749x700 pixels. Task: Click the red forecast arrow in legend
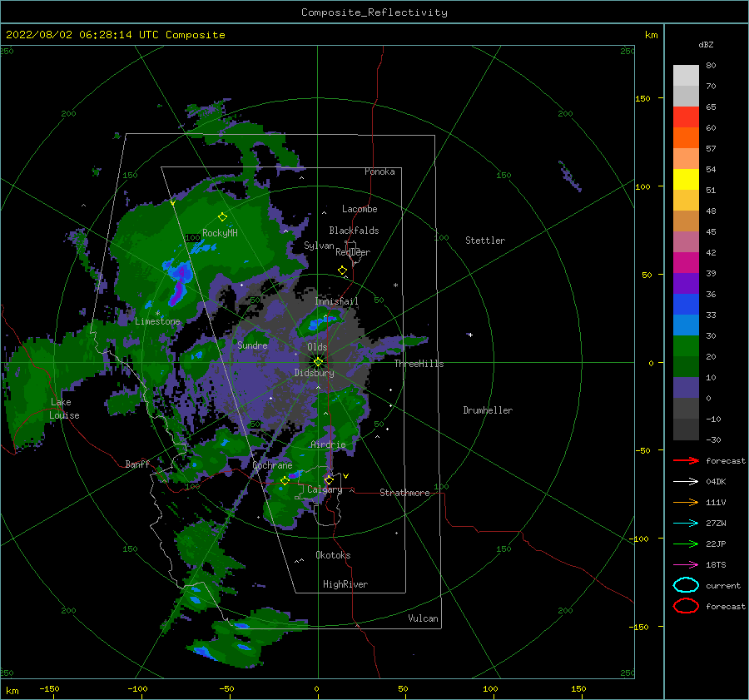pos(686,460)
